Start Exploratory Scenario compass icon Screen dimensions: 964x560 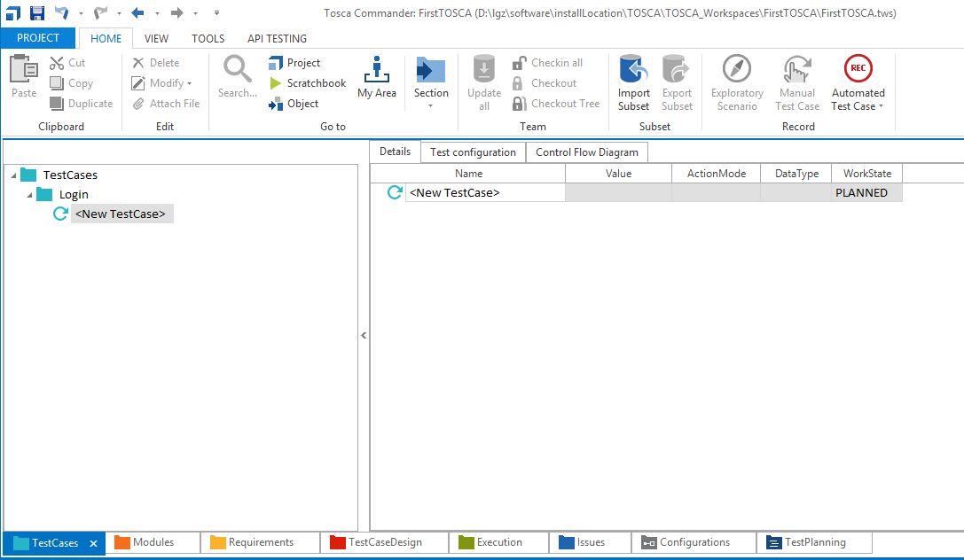(x=737, y=68)
